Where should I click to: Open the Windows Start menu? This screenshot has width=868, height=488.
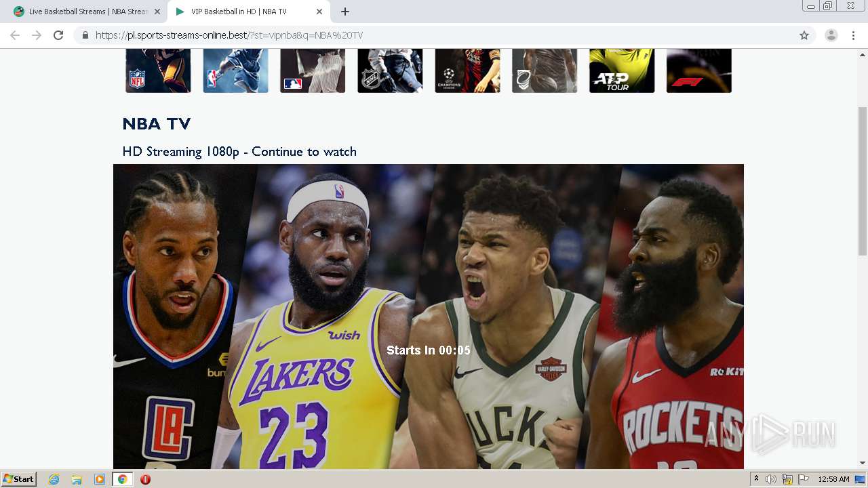[18, 479]
